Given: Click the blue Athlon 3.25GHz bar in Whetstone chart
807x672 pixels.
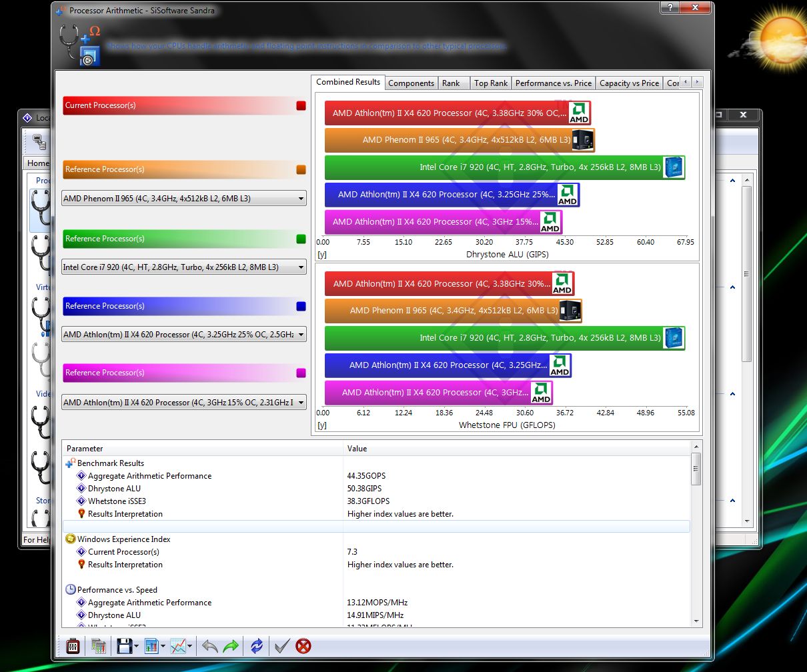Looking at the screenshot, I should point(448,365).
